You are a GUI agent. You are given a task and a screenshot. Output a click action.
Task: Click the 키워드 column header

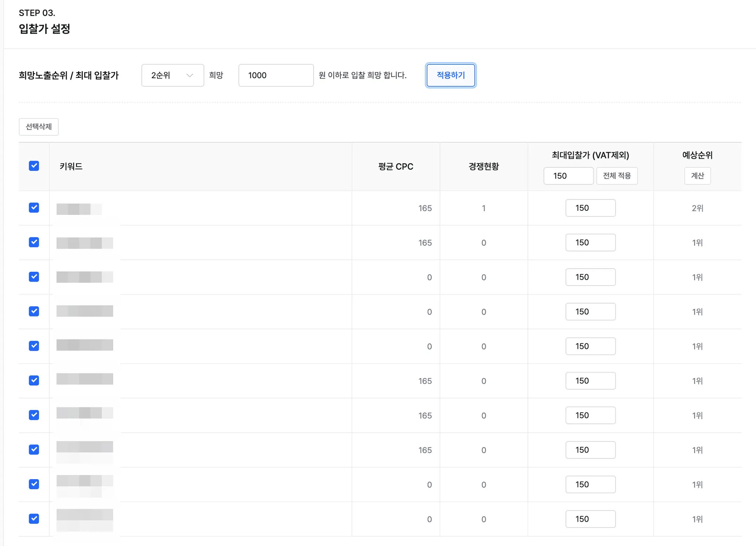[71, 166]
